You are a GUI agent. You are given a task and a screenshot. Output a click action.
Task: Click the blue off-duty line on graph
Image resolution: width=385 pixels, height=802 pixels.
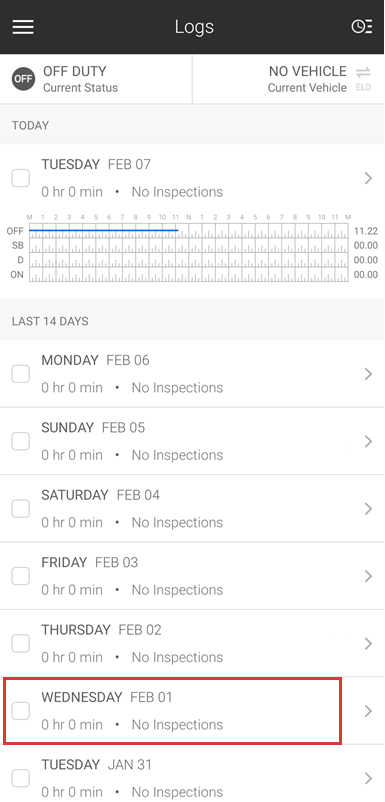103,230
